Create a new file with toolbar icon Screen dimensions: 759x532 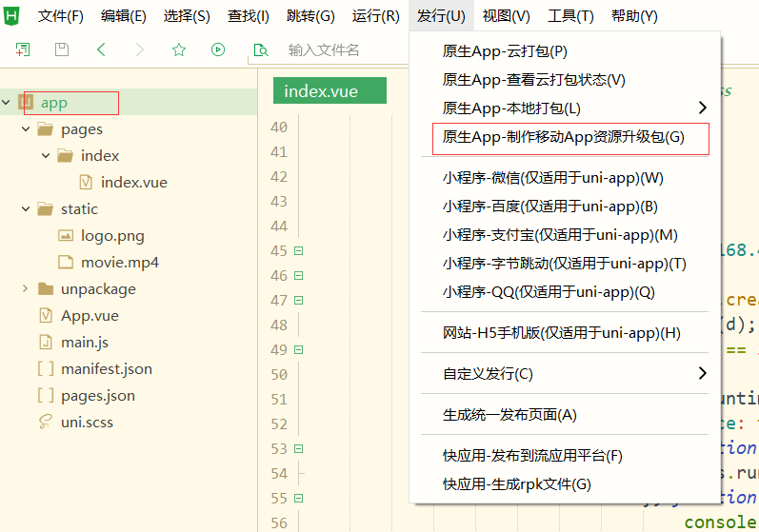click(x=22, y=49)
